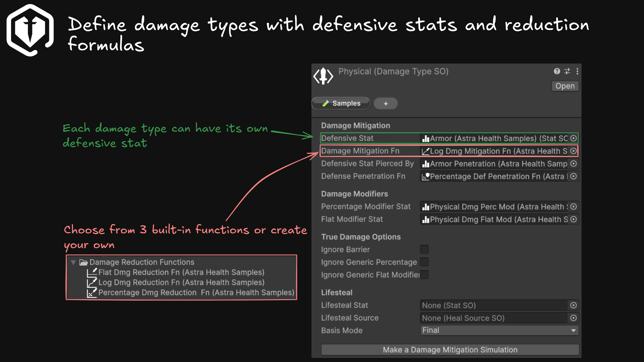Click the object picker for Damage Mitigation Fn

pos(574,151)
